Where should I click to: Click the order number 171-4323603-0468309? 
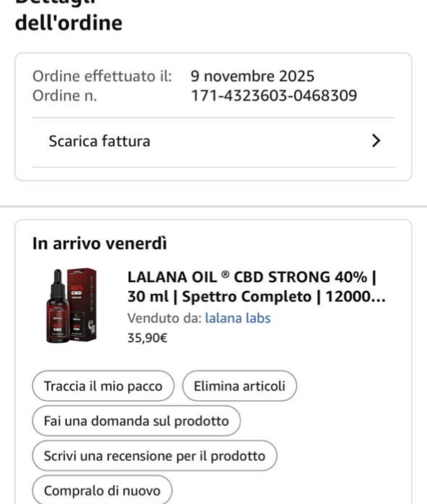coord(274,96)
